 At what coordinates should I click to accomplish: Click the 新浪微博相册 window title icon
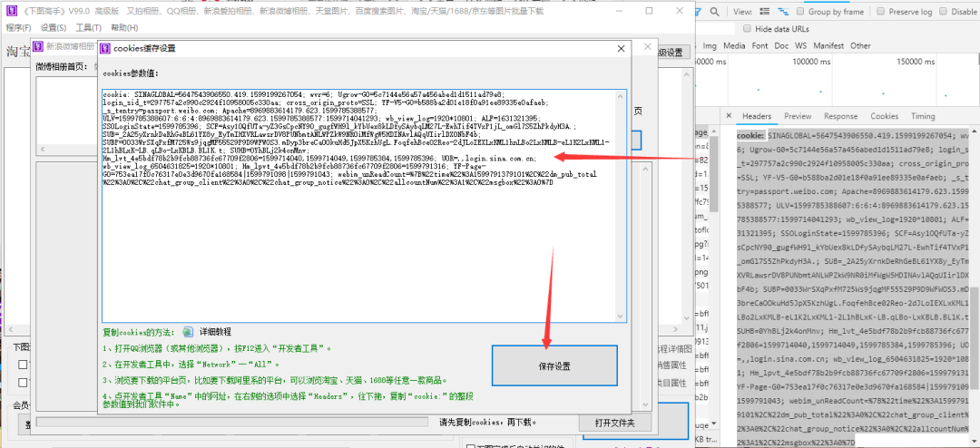click(38, 45)
